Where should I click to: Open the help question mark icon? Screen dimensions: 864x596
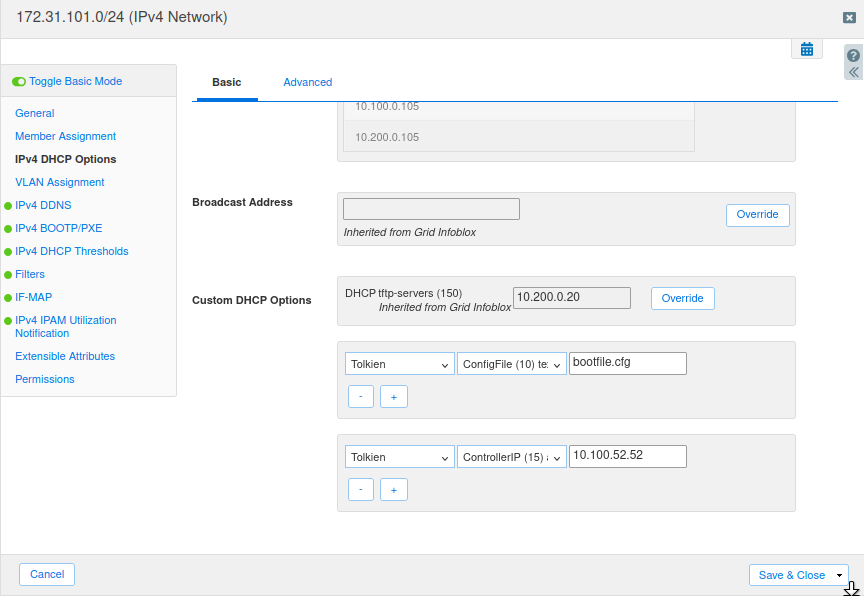[853, 56]
